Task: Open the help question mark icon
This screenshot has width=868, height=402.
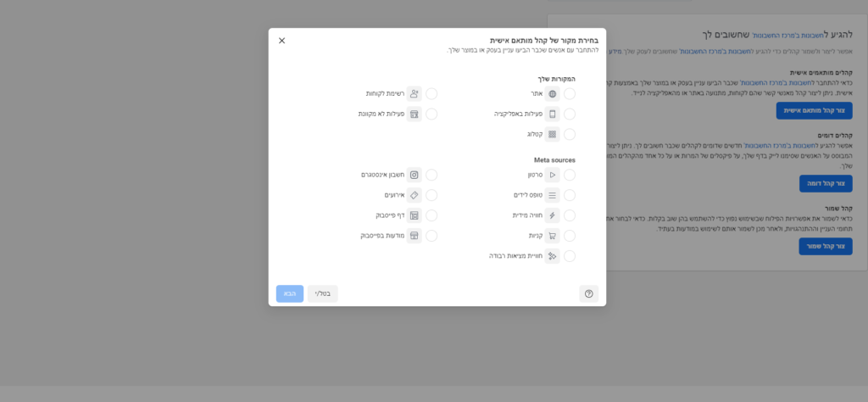Action: point(588,293)
